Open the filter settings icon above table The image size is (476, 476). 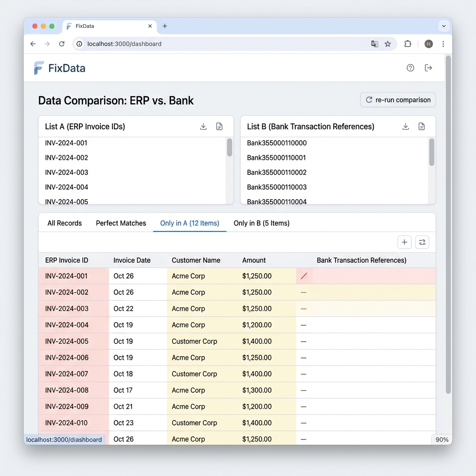[422, 242]
